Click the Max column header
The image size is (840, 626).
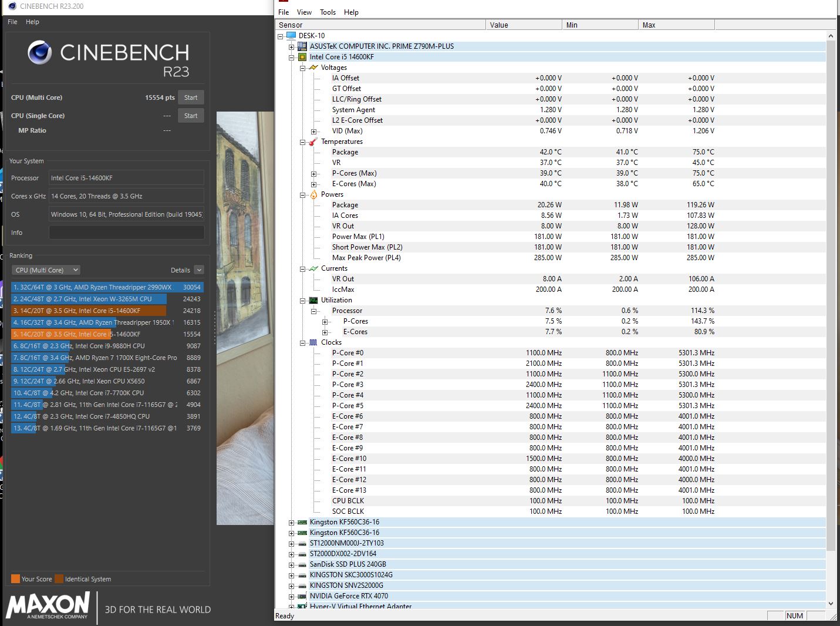(676, 25)
